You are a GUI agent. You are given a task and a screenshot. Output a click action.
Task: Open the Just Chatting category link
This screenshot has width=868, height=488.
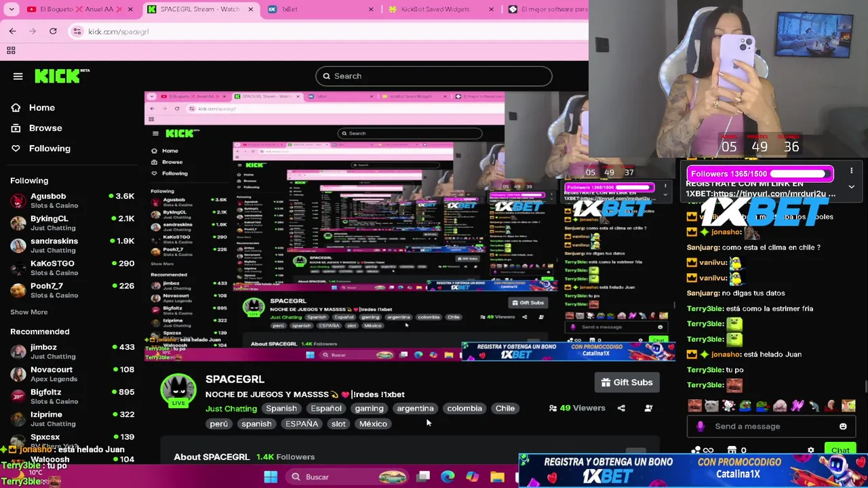[231, 409]
